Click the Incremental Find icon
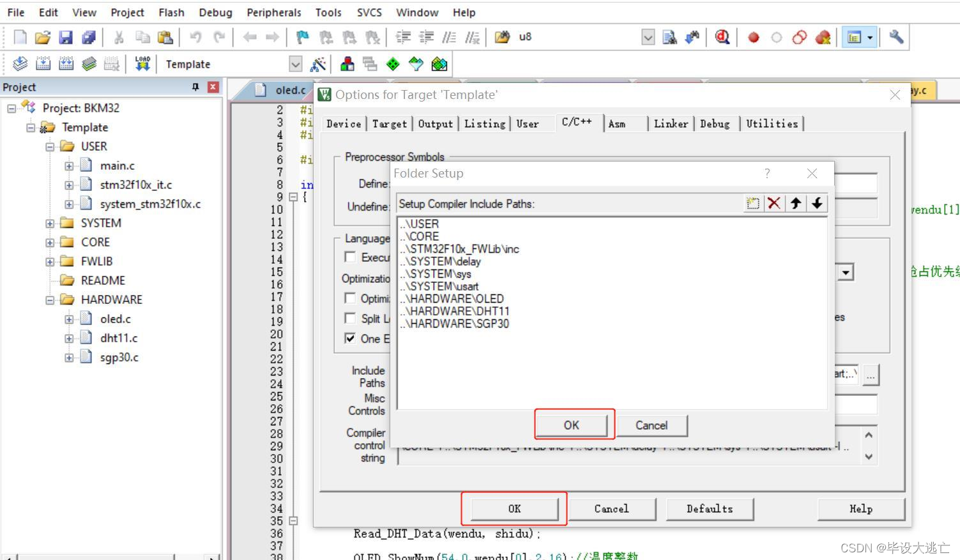Image resolution: width=960 pixels, height=560 pixels. [x=692, y=37]
